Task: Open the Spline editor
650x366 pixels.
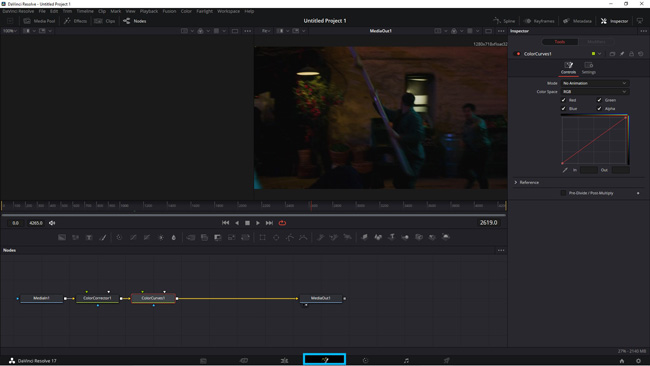Action: coord(504,21)
